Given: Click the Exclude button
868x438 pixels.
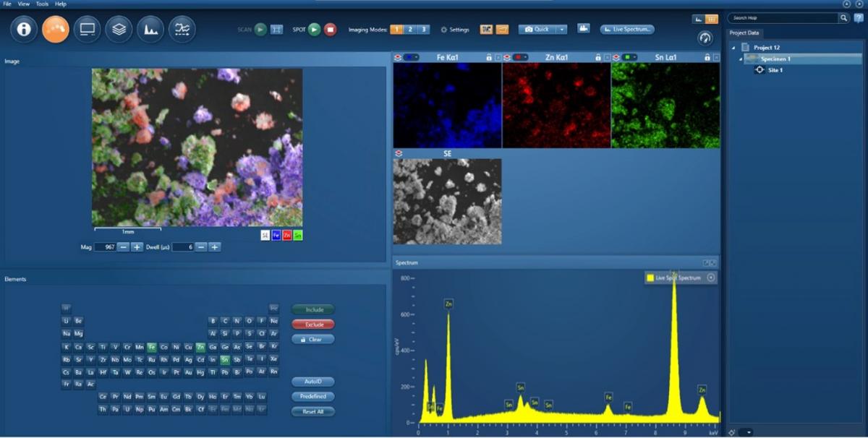Looking at the screenshot, I should point(312,324).
